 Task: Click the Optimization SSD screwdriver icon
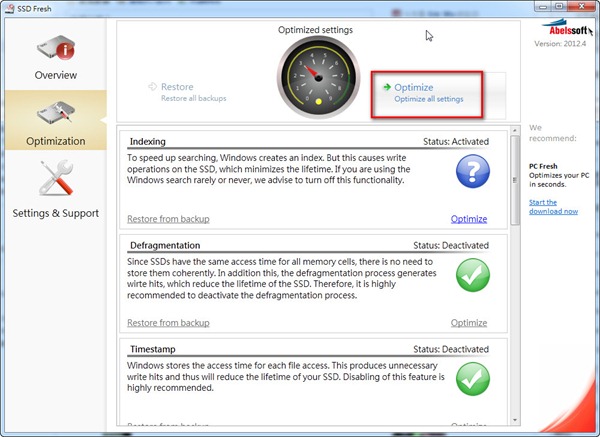coord(56,112)
